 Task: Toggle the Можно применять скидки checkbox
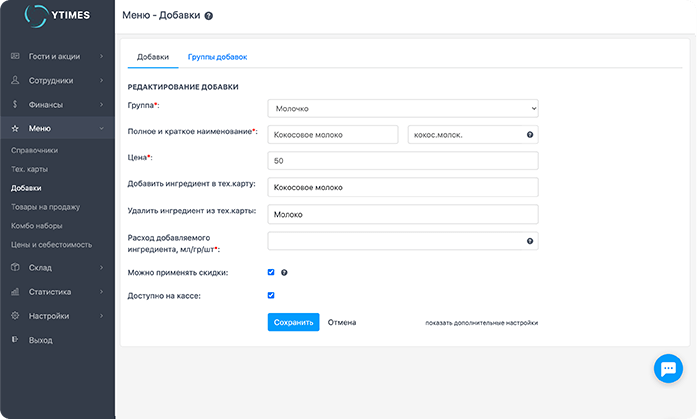(x=271, y=272)
